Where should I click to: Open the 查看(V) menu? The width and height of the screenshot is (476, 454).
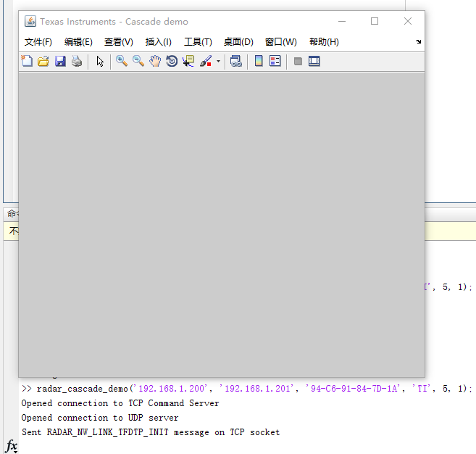point(119,42)
